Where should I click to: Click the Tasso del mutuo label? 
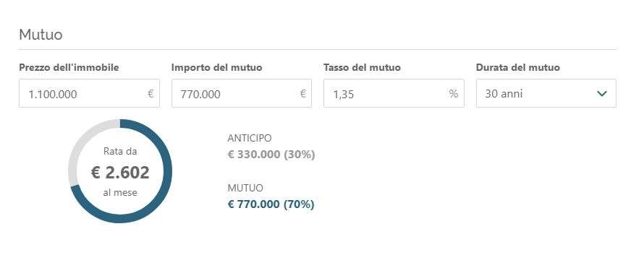pos(362,67)
